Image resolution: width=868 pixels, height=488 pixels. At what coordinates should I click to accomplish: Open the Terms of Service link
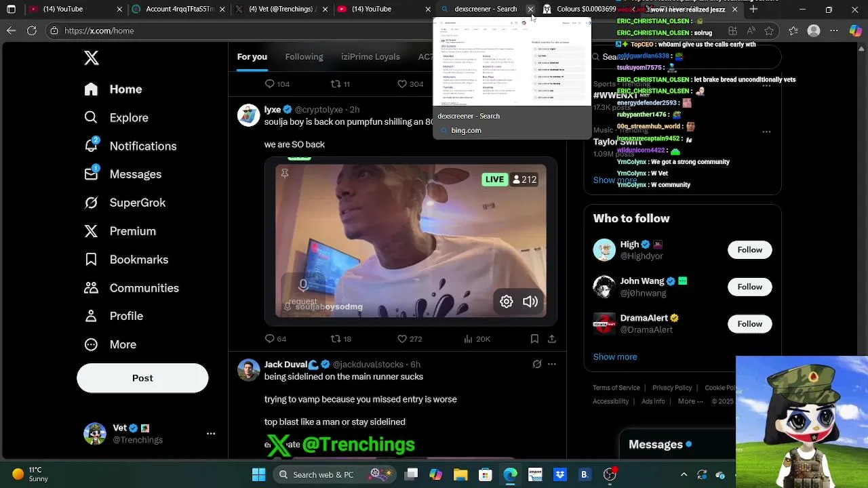point(616,388)
